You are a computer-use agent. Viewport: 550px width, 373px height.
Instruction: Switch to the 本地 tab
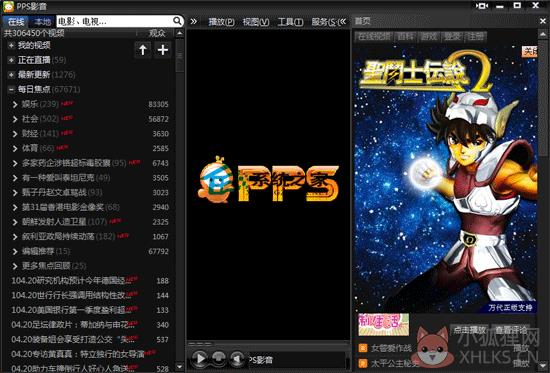[x=42, y=22]
